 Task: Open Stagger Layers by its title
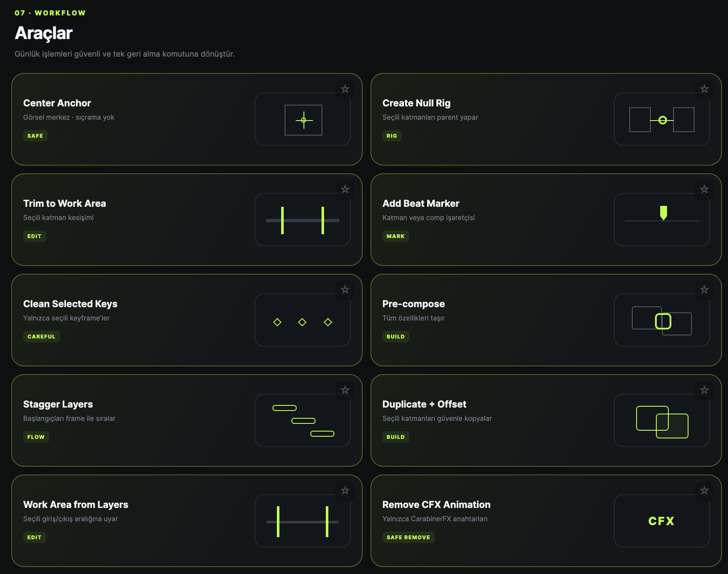click(58, 404)
